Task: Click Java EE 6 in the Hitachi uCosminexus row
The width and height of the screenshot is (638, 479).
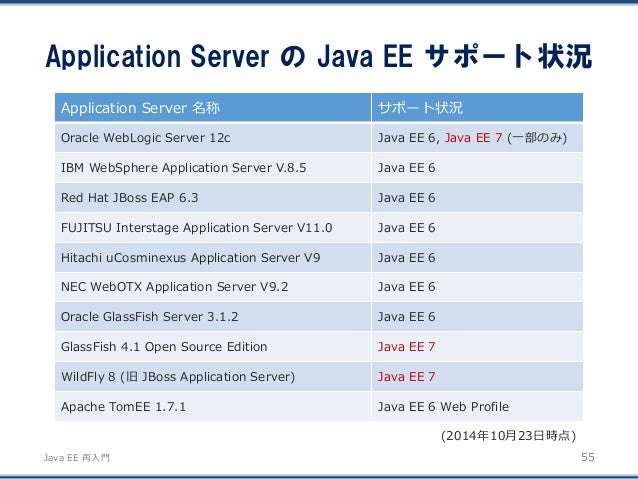Action: pyautogui.click(x=477, y=258)
